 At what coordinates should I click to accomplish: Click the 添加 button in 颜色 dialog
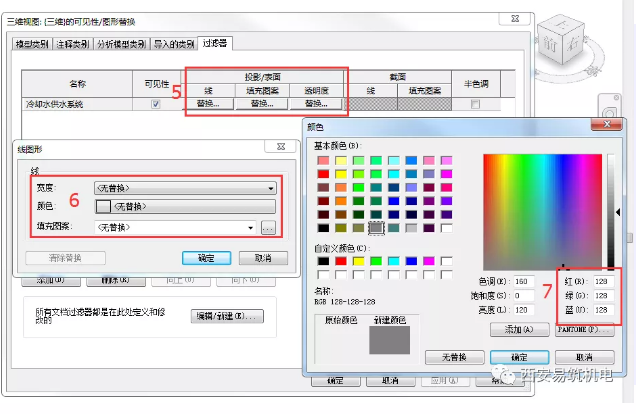(520, 330)
